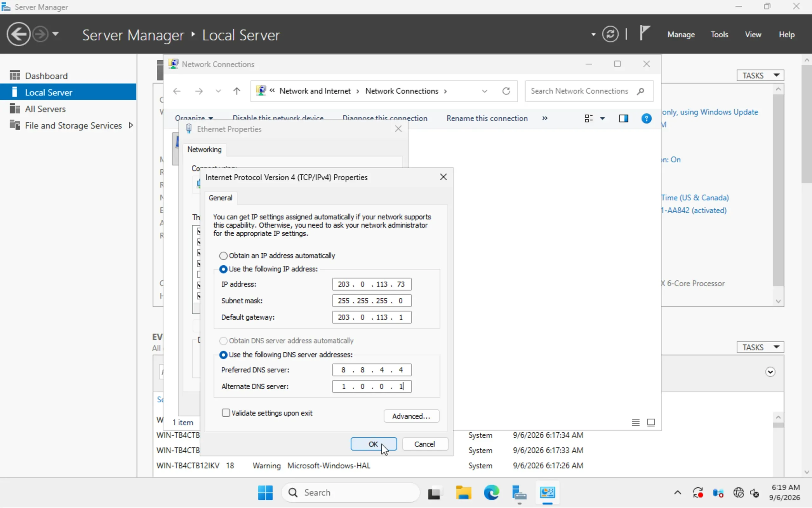This screenshot has height=508, width=812.
Task: Enable Validate settings upon exit checkbox
Action: (x=226, y=413)
